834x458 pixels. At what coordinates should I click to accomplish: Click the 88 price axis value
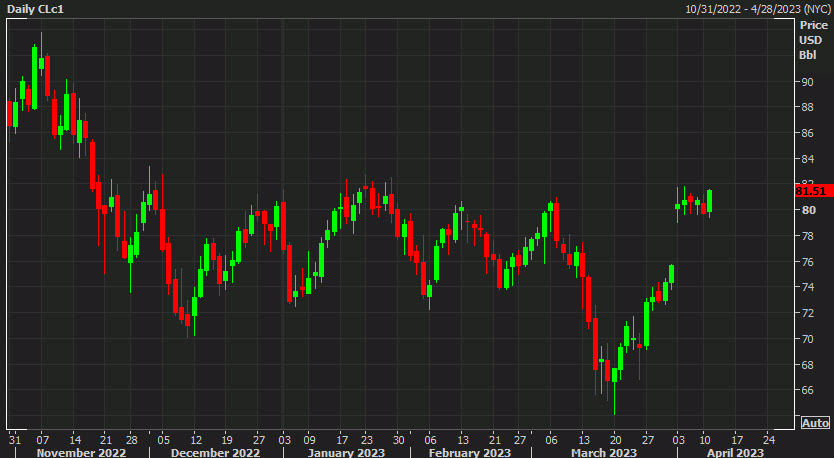[808, 107]
